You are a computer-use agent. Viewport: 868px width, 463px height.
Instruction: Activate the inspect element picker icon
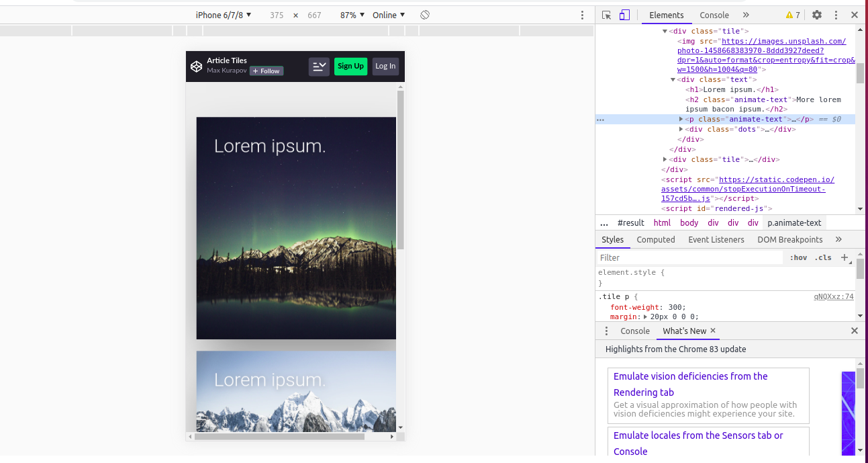[607, 15]
